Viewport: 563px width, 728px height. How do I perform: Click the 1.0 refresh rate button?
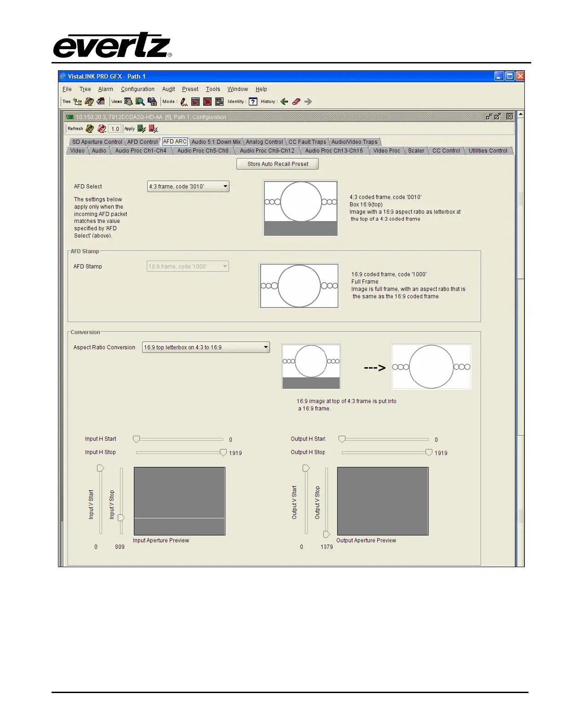click(115, 129)
